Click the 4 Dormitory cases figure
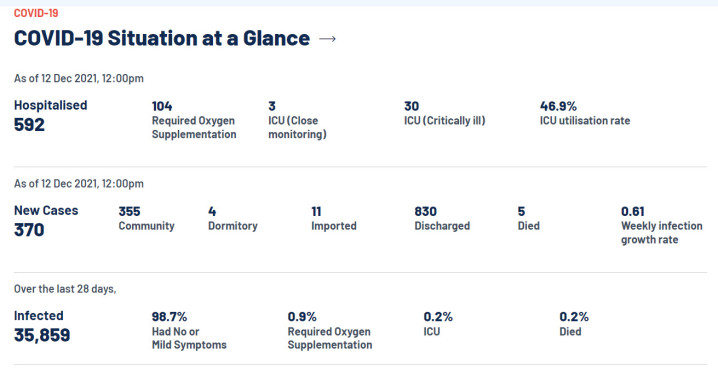This screenshot has width=718, height=370. [233, 218]
